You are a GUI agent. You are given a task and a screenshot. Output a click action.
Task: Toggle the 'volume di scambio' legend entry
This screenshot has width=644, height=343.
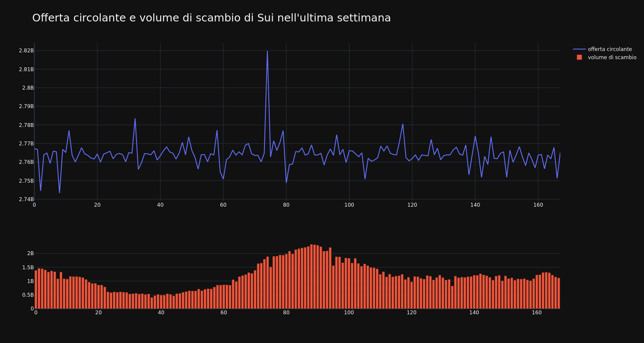[x=605, y=57]
